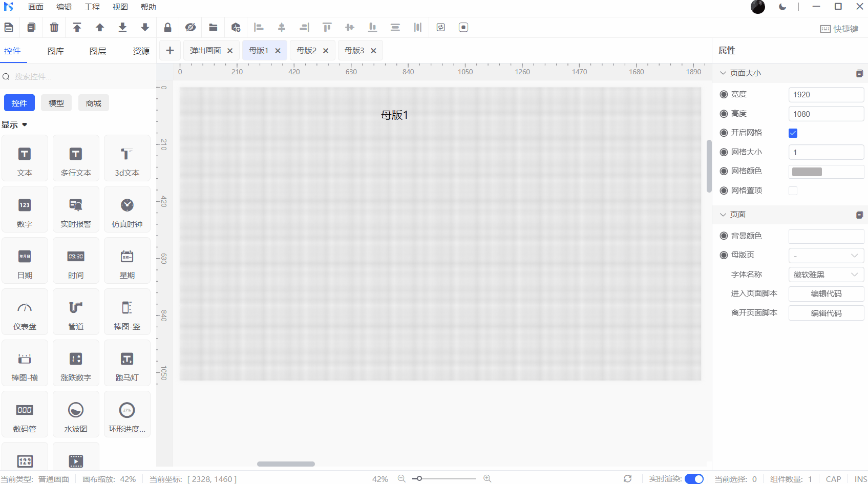This screenshot has width=868, height=484.
Task: Click the hide visibility eye icon
Action: click(x=190, y=28)
